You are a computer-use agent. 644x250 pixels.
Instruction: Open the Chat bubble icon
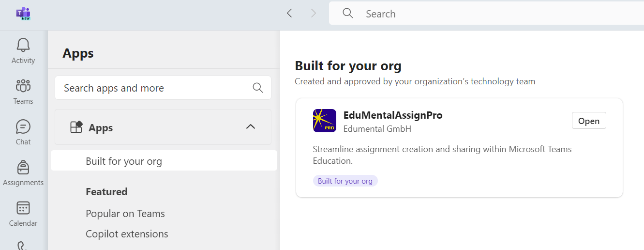[x=23, y=127]
